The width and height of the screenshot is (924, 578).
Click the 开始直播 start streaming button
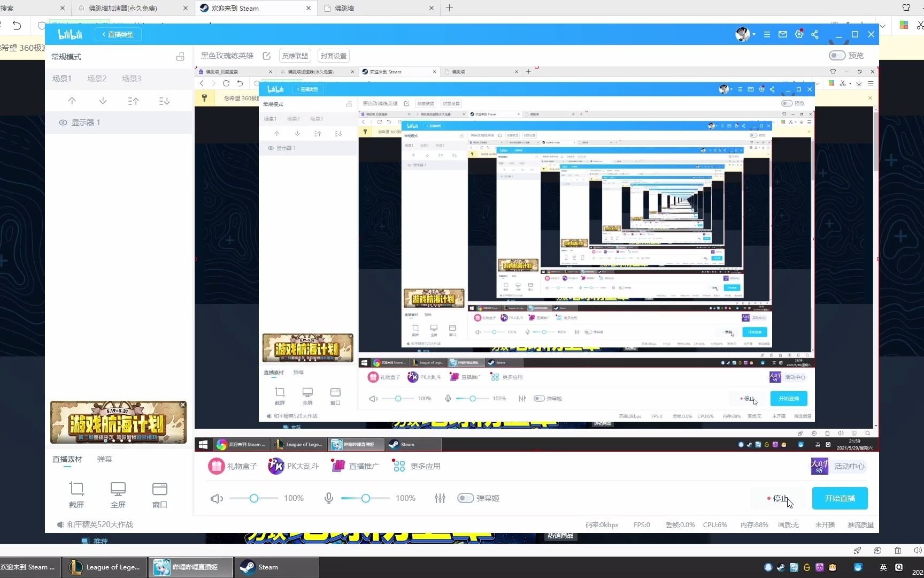tap(840, 498)
